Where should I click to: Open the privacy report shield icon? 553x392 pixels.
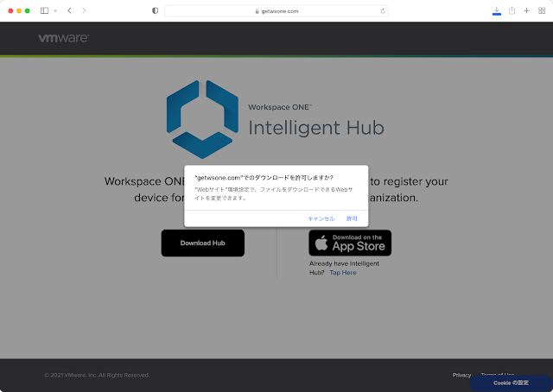[x=155, y=10]
